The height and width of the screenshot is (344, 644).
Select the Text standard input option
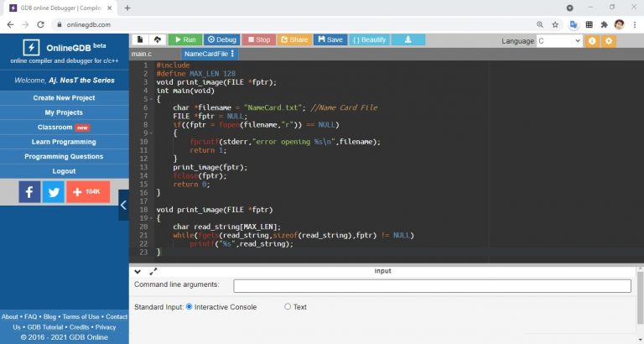pyautogui.click(x=288, y=307)
